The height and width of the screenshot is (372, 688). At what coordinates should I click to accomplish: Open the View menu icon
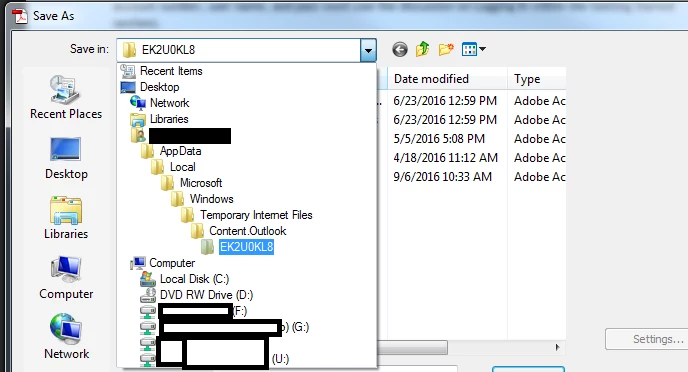473,49
